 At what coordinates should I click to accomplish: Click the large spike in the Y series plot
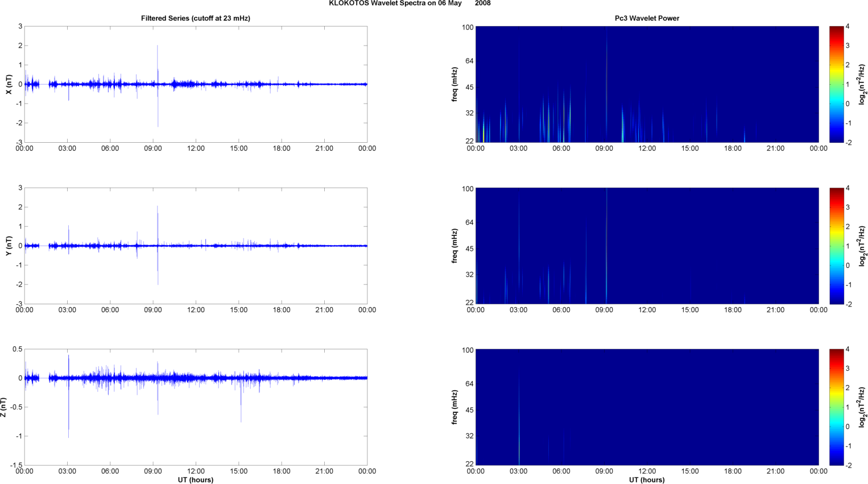158,246
